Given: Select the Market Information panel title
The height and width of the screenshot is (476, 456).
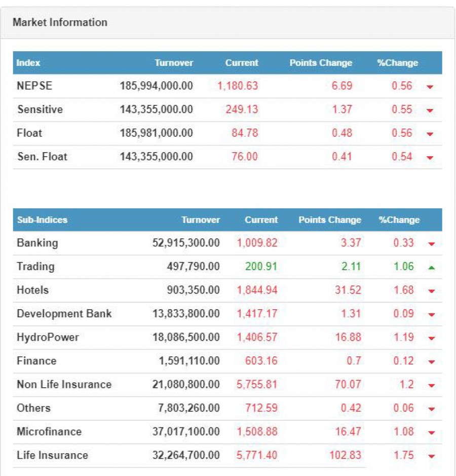Looking at the screenshot, I should click(60, 22).
